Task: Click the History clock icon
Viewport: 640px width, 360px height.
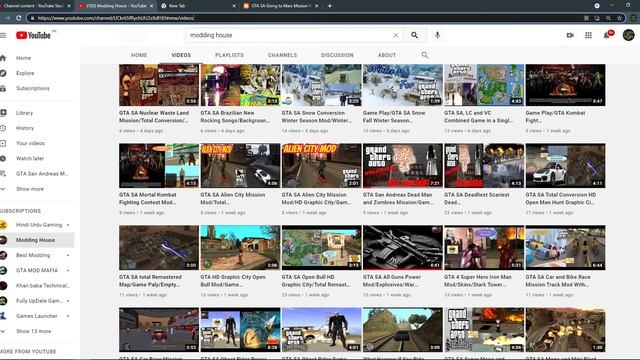Action: click(3, 128)
